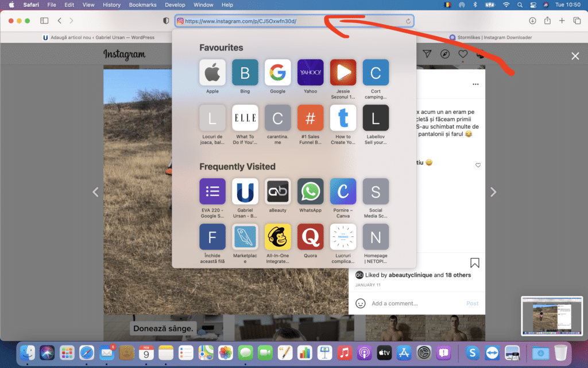Open Instagram Explore compass icon
Screen dimensions: 588x368
point(445,53)
